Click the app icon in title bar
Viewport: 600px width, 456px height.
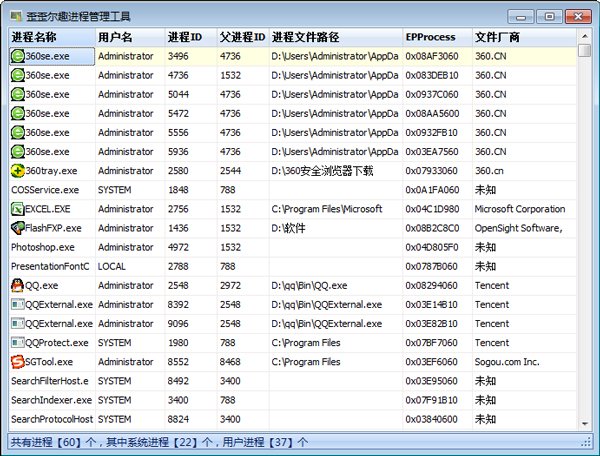point(16,16)
